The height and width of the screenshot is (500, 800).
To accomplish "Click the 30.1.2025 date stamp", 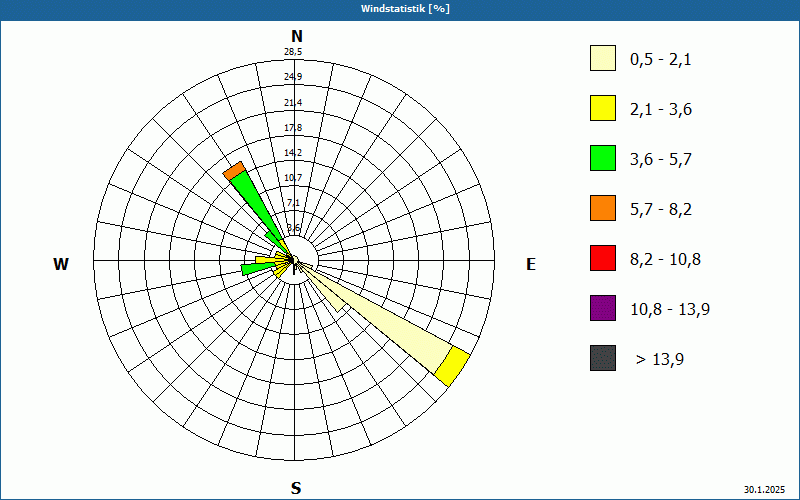I will (764, 490).
